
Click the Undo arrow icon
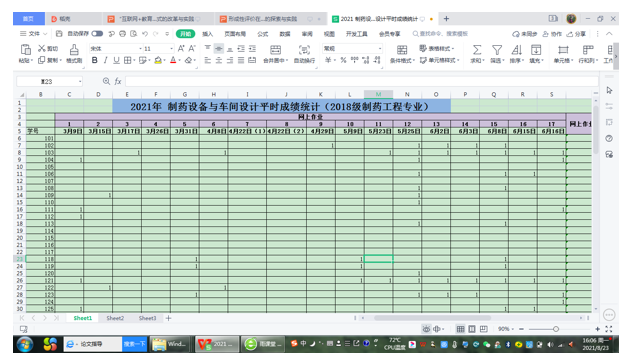click(144, 33)
